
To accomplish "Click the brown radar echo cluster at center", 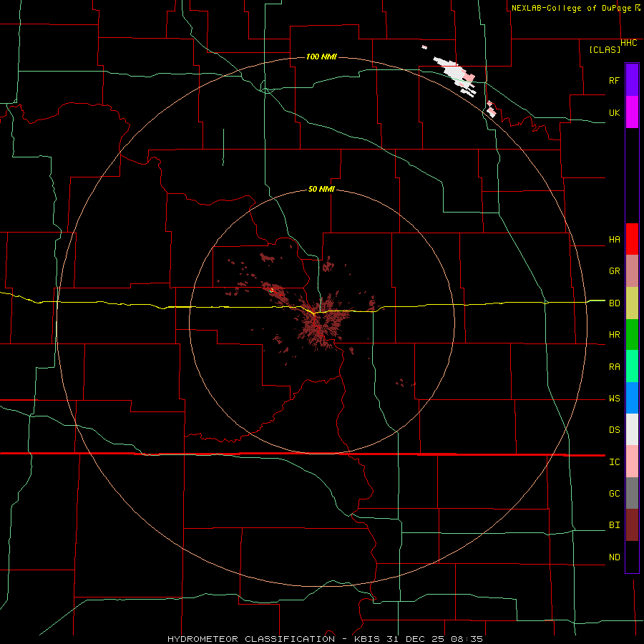I will pyautogui.click(x=323, y=323).
